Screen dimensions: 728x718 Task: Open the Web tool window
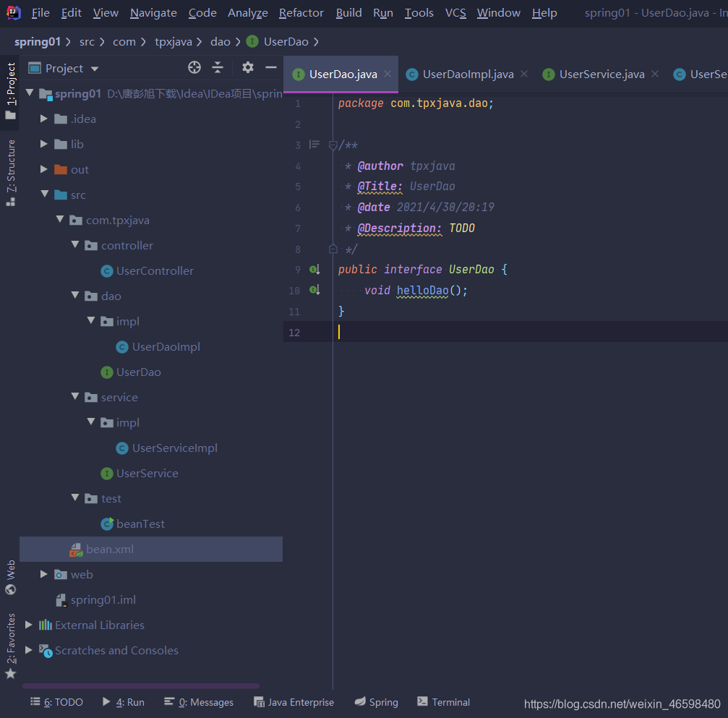[x=11, y=577]
